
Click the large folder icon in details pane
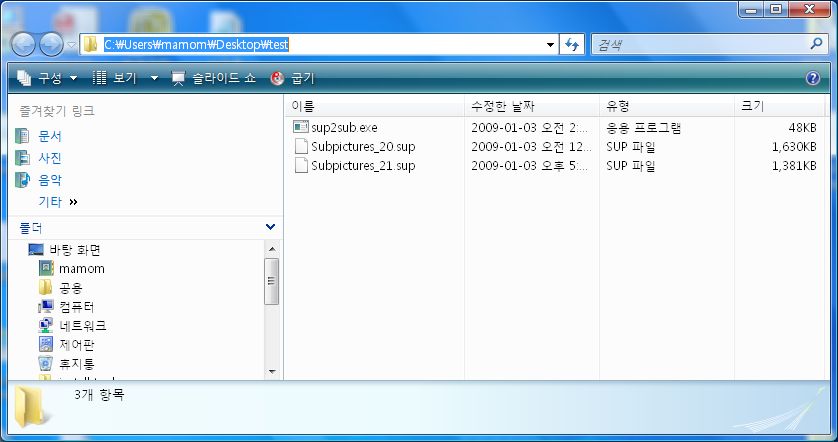pos(31,407)
